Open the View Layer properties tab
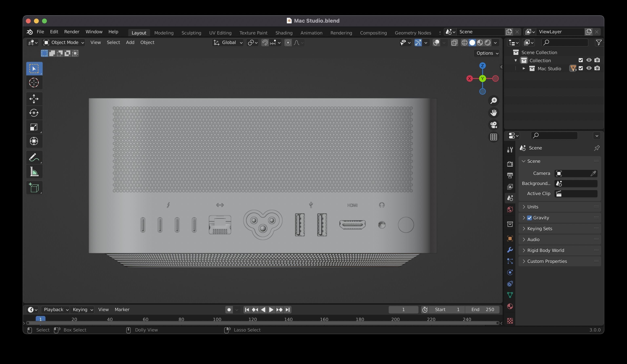Image resolution: width=627 pixels, height=364 pixels. (x=510, y=187)
